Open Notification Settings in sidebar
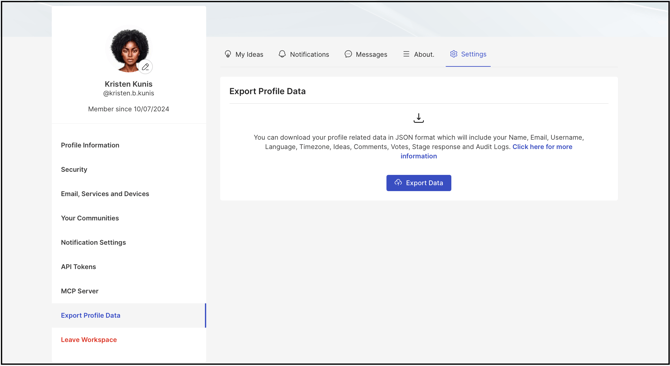Viewport: 670px width, 366px height. [x=129, y=243]
